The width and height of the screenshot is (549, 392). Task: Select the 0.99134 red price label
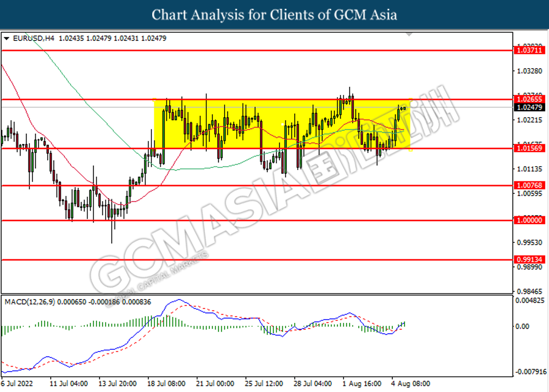[529, 260]
